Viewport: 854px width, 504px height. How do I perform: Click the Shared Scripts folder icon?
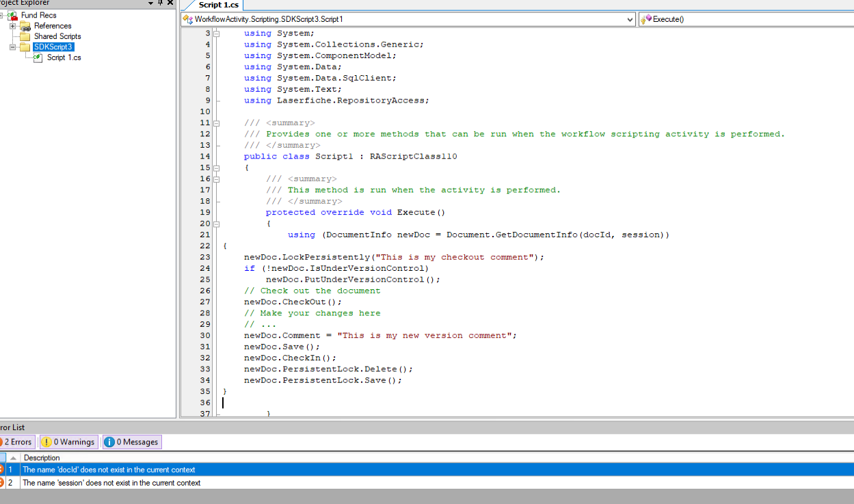tap(25, 36)
